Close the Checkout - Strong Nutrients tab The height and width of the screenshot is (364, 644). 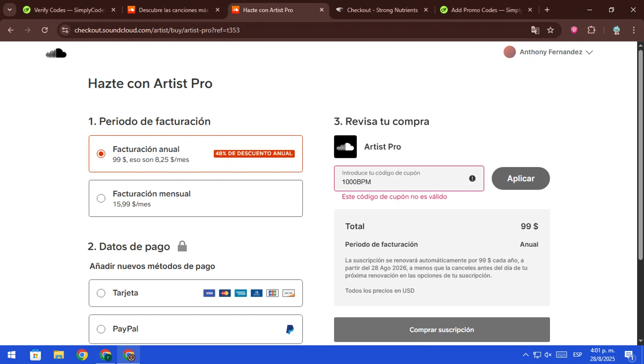tap(426, 10)
